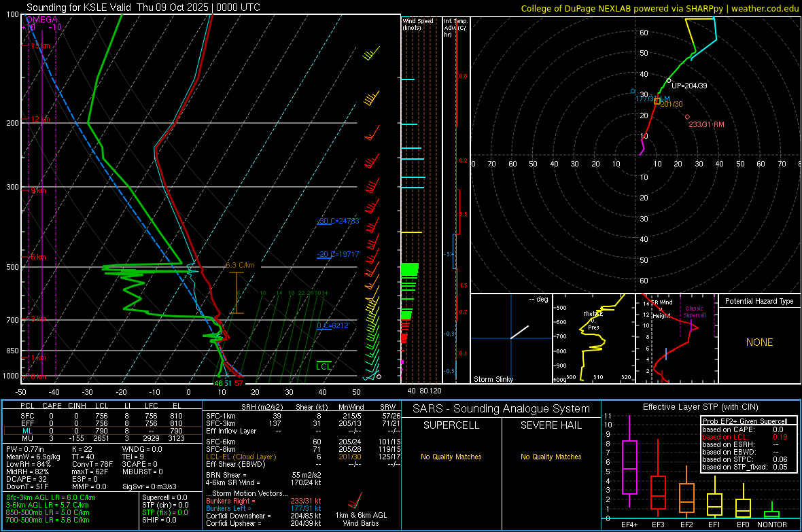Select the OMEGA label on the skew-T
This screenshot has width=802, height=532.
41,20
